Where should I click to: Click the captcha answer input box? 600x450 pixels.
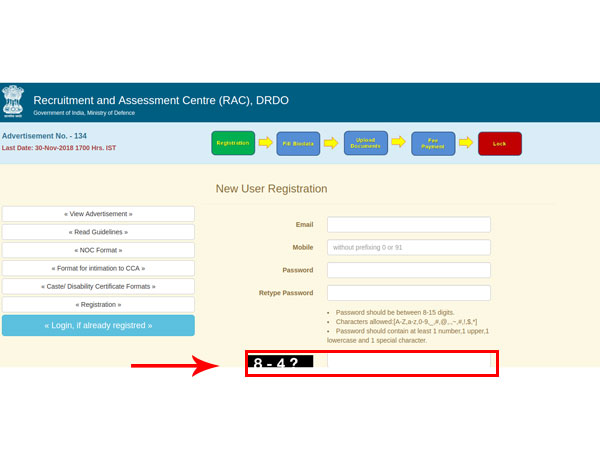point(409,361)
